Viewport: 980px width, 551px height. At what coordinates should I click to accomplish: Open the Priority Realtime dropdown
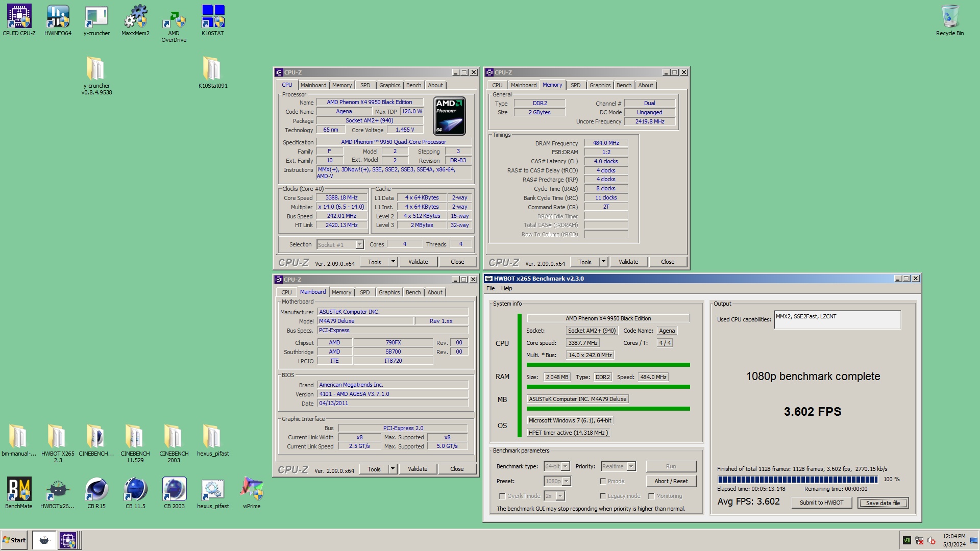coord(631,466)
